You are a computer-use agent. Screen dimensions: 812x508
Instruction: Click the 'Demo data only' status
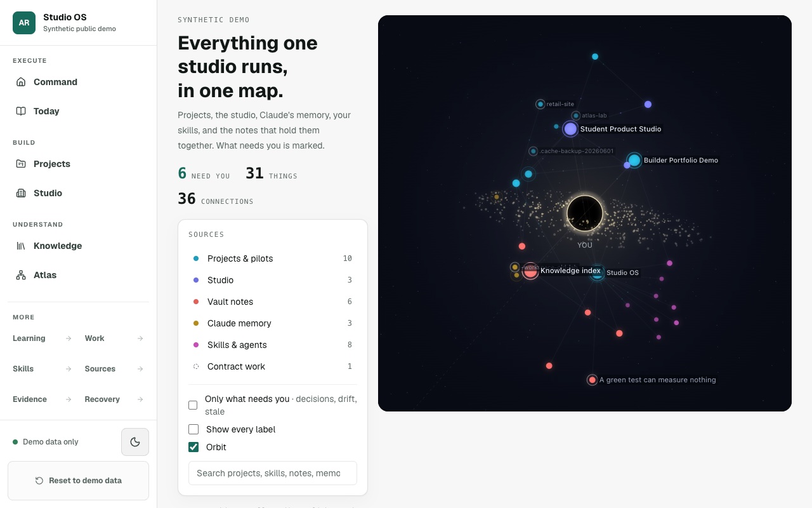[x=46, y=442]
